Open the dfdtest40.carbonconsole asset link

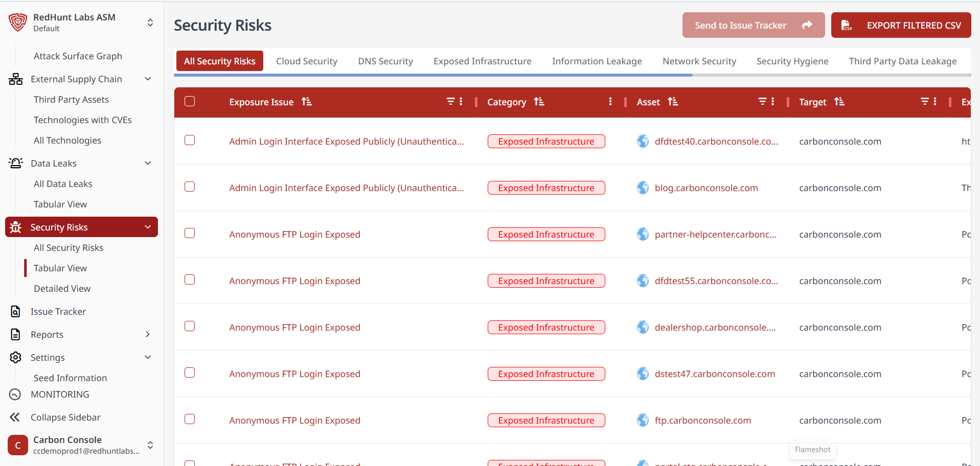[716, 142]
